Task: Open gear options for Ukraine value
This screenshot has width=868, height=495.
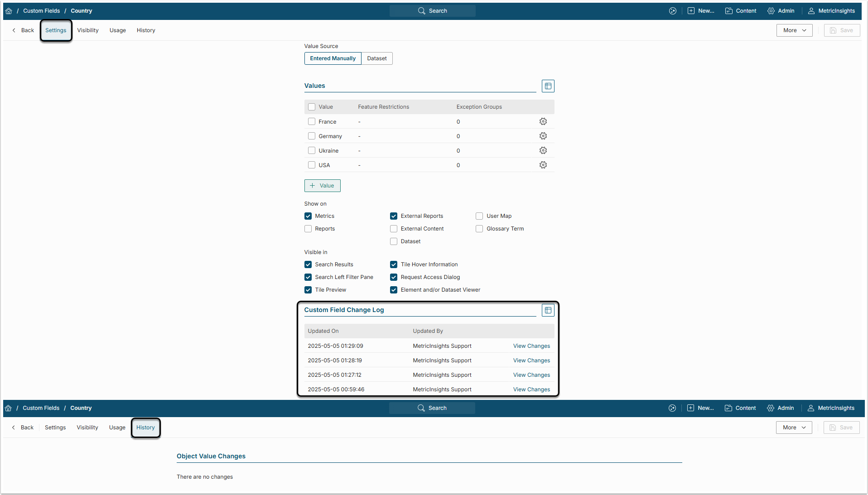Action: pyautogui.click(x=543, y=150)
